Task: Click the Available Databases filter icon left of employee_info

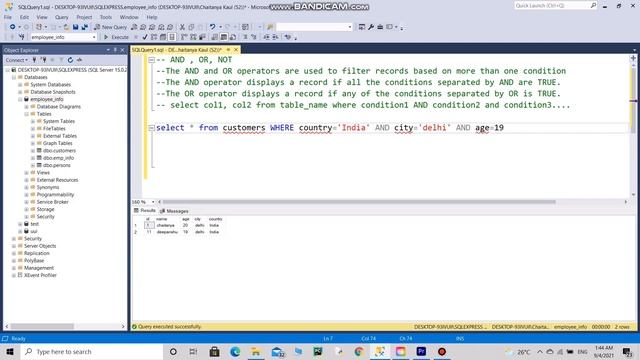Action: 22,37
